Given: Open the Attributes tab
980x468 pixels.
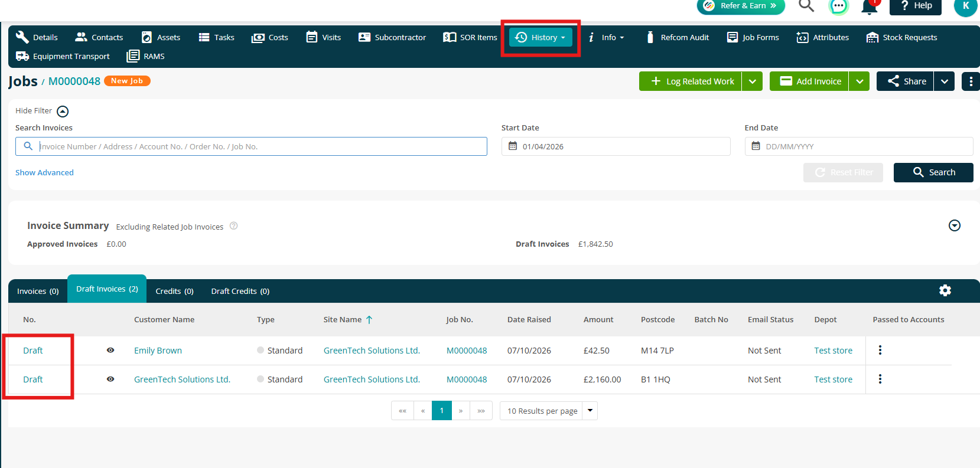Looking at the screenshot, I should pos(823,37).
